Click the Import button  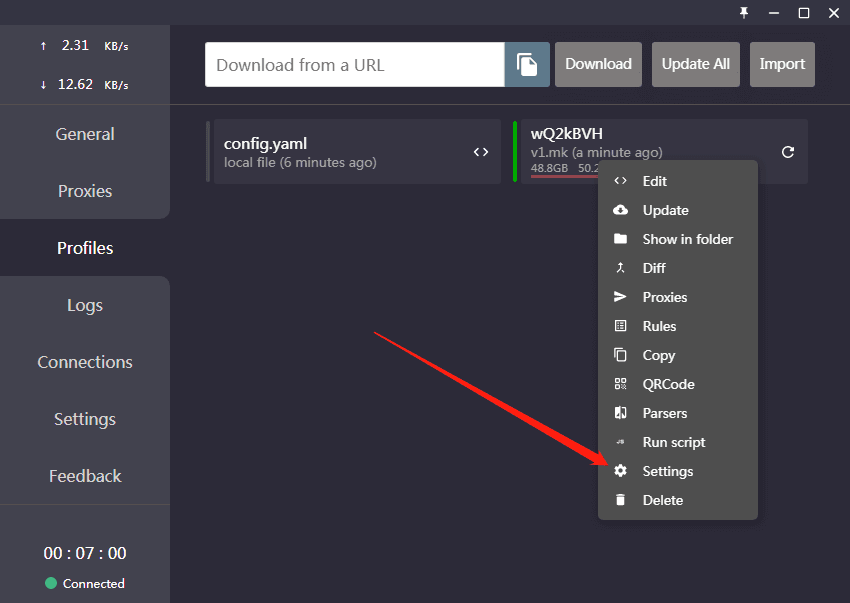[781, 64]
